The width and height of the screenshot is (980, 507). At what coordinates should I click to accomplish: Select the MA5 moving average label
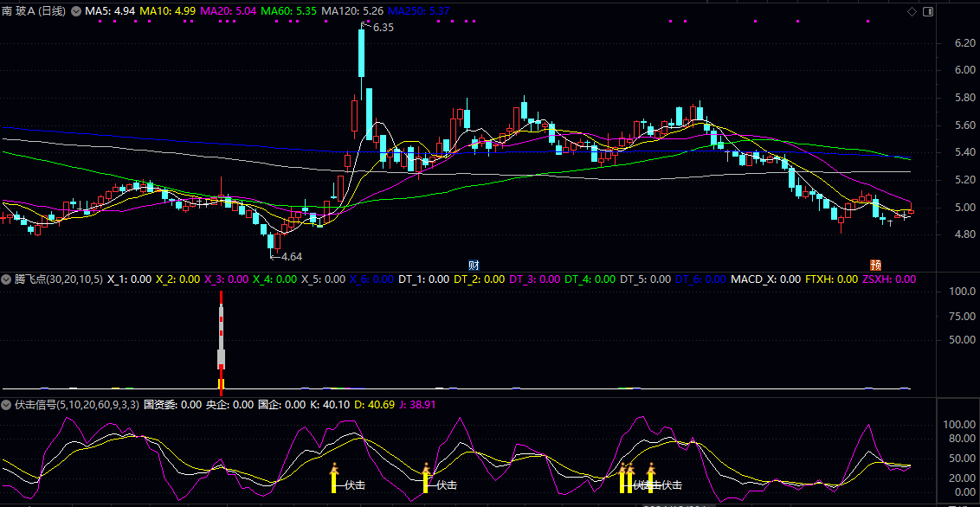tap(110, 11)
